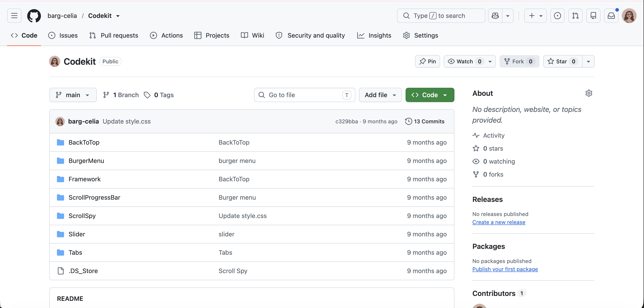Open the ScrollProgressBar folder
Image resolution: width=644 pixels, height=308 pixels.
95,197
